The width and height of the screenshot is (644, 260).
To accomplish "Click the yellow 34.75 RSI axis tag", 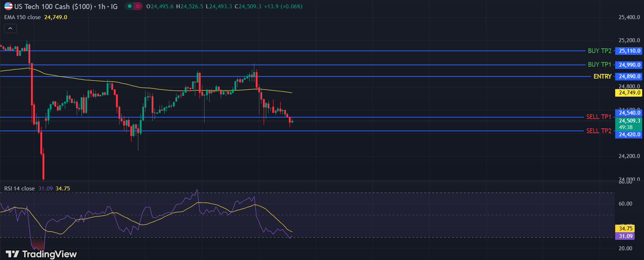I will click(x=626, y=229).
